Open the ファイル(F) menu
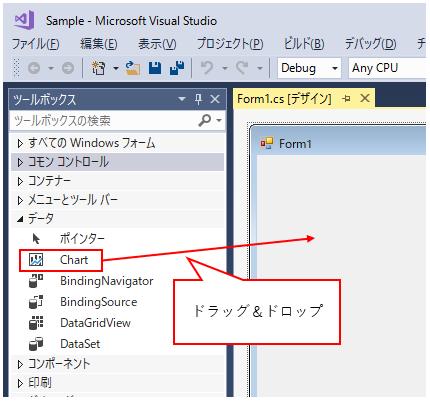This screenshot has width=430, height=401. pos(36,44)
